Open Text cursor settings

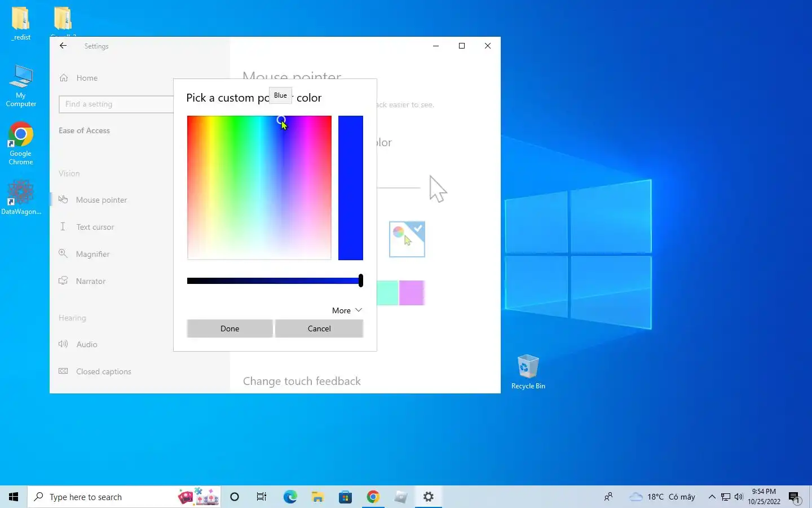click(x=95, y=227)
